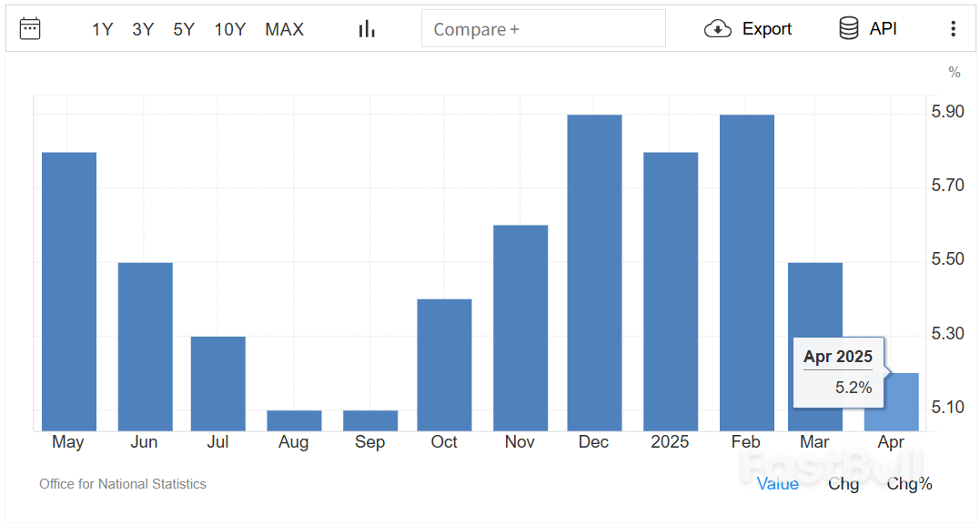Viewport: 980px width, 525px height.
Task: Switch to the 5Y time range
Action: 184,29
